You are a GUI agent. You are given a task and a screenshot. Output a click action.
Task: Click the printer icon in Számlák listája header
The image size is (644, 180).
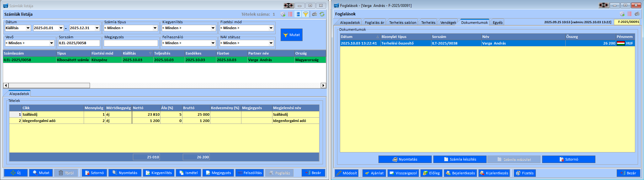tap(314, 14)
